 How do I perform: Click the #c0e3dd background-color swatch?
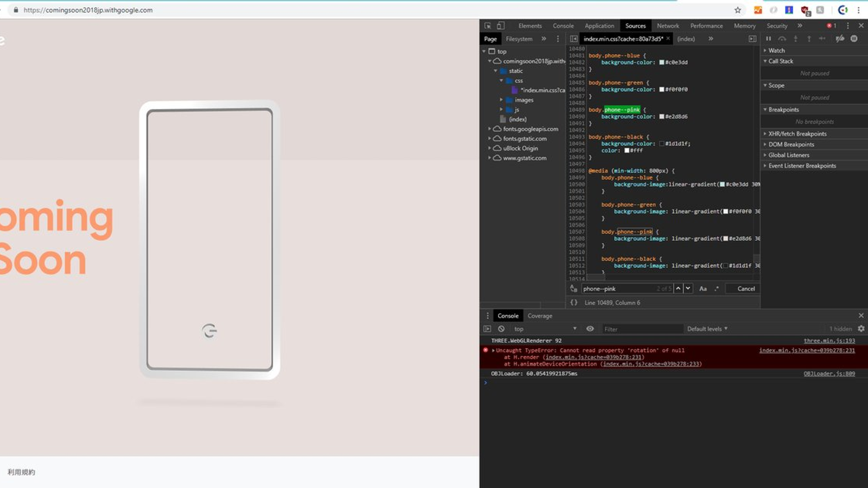coord(662,62)
